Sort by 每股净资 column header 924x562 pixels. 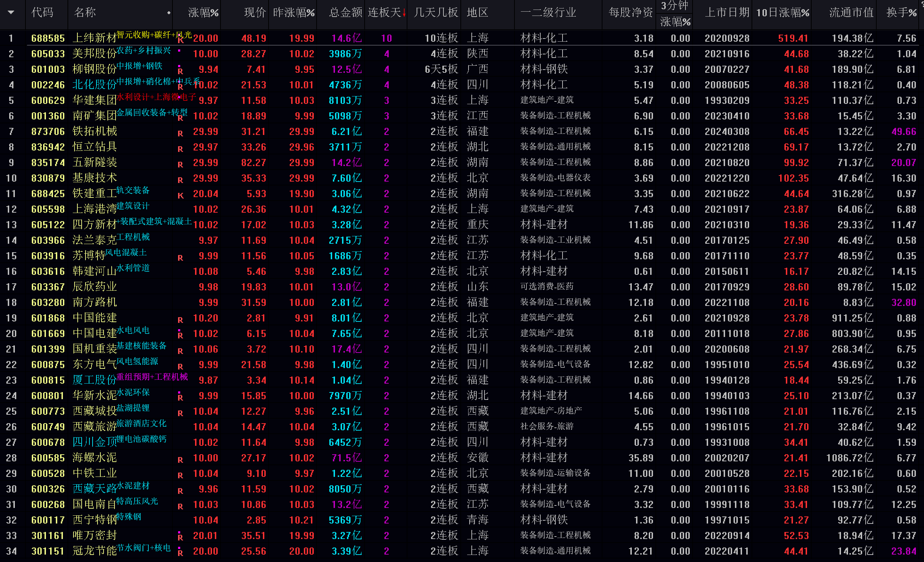630,12
